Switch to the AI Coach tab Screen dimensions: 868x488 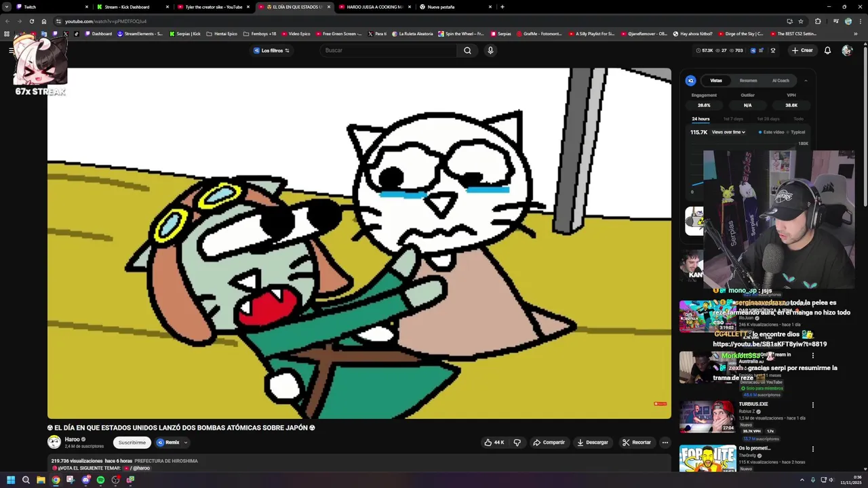coord(781,81)
